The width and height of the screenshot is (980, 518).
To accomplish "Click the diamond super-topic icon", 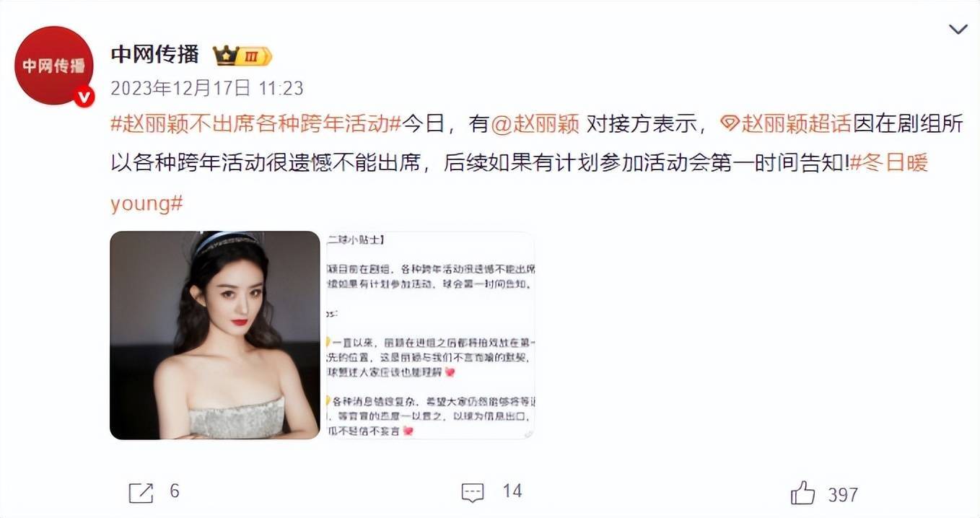I will point(730,124).
